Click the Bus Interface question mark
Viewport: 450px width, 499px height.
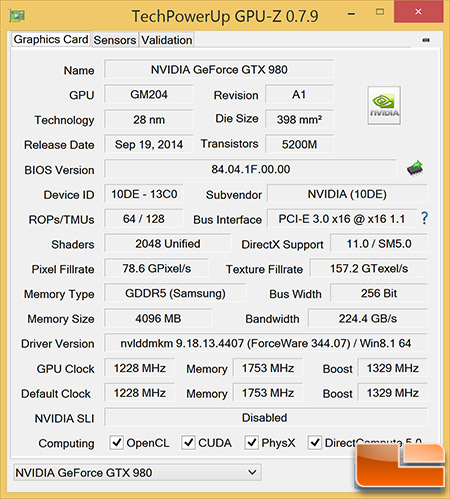tap(424, 218)
